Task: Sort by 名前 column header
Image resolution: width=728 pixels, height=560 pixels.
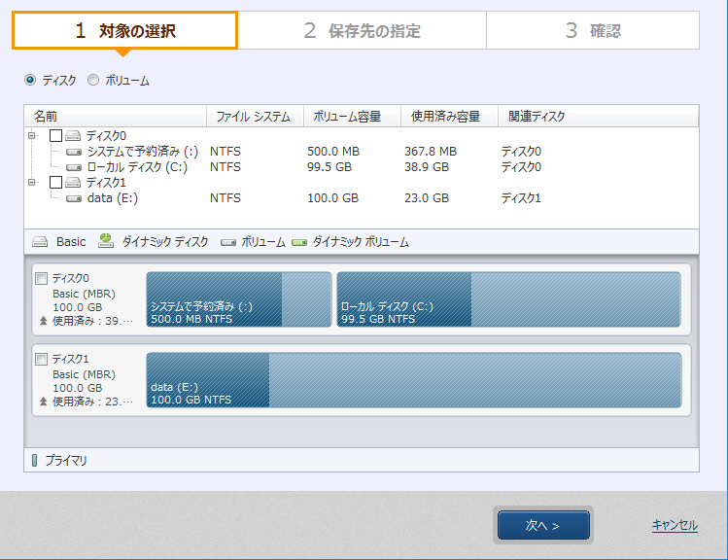Action: (x=115, y=116)
